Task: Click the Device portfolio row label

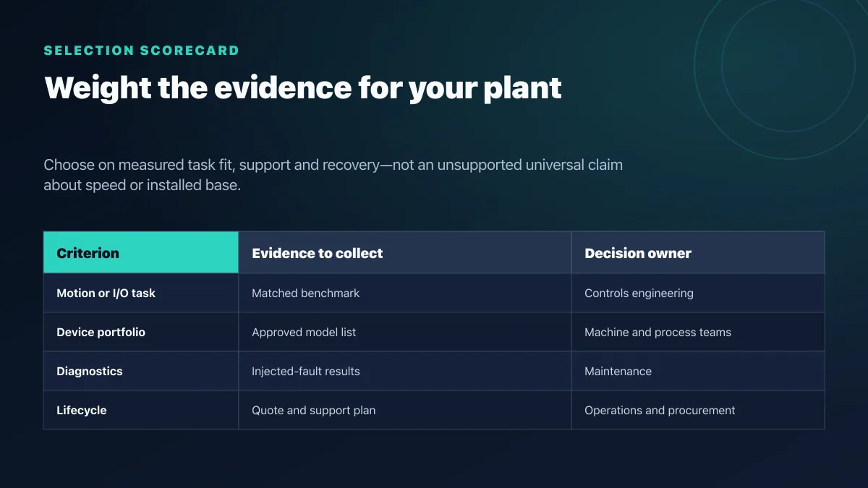Action: coord(141,332)
